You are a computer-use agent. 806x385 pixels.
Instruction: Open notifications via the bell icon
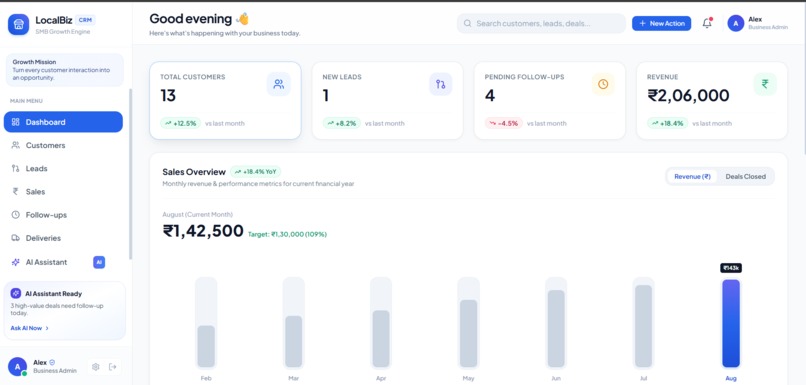[707, 23]
